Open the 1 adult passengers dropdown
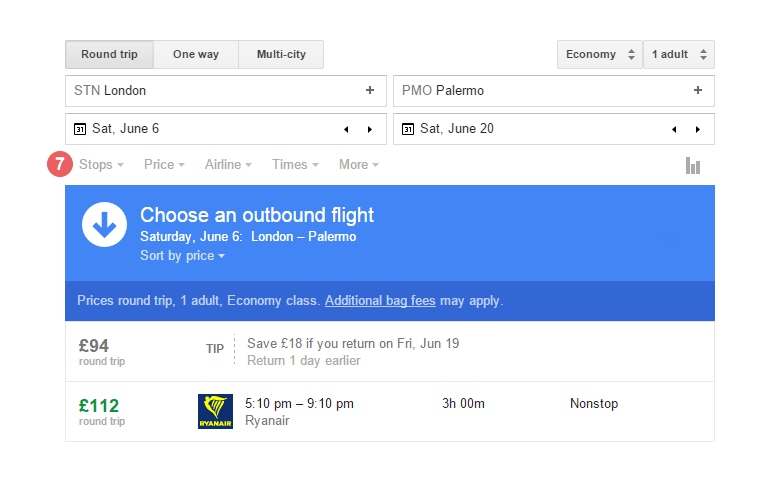 [x=679, y=54]
